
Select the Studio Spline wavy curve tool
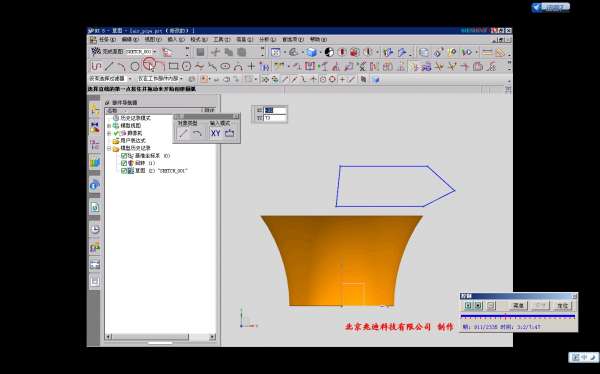pos(199,66)
